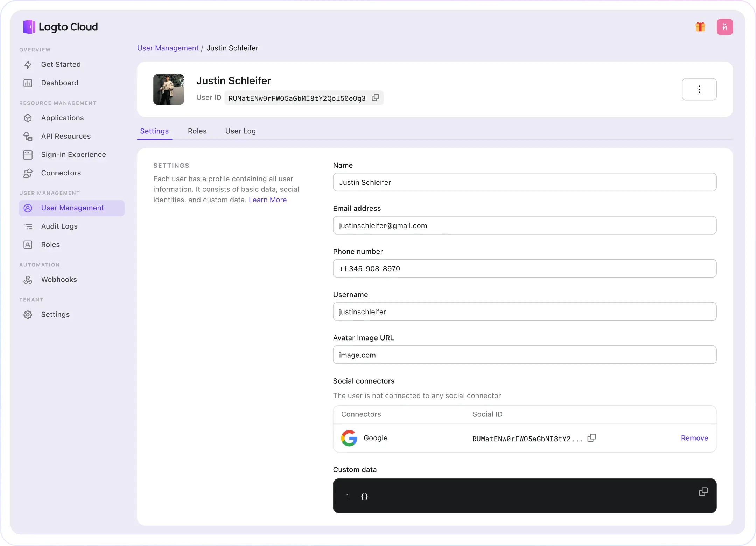Open Webhooks from the sidebar
Image resolution: width=756 pixels, height=546 pixels.
(59, 279)
